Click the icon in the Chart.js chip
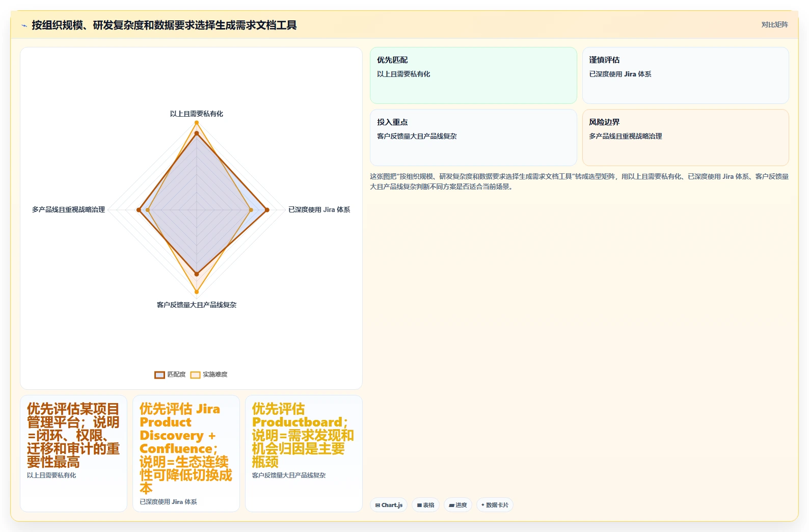Viewport: 809px width, 532px height. coord(377,506)
